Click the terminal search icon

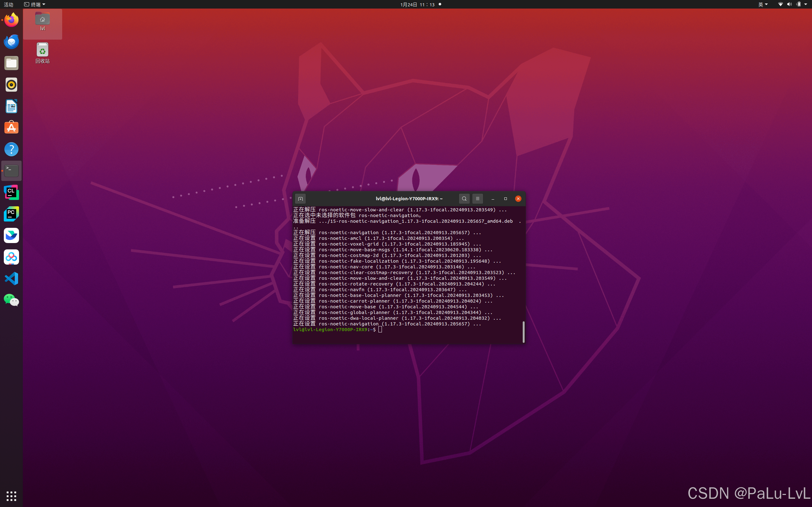tap(464, 199)
